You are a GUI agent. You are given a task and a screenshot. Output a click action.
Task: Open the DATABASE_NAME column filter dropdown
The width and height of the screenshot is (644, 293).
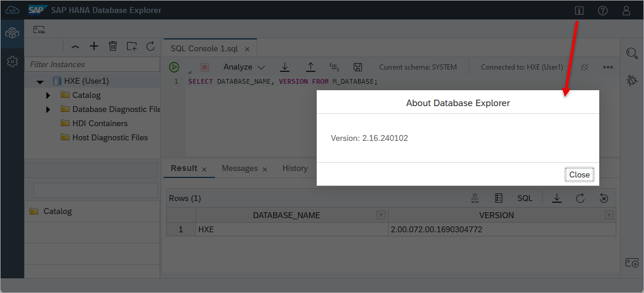(381, 215)
